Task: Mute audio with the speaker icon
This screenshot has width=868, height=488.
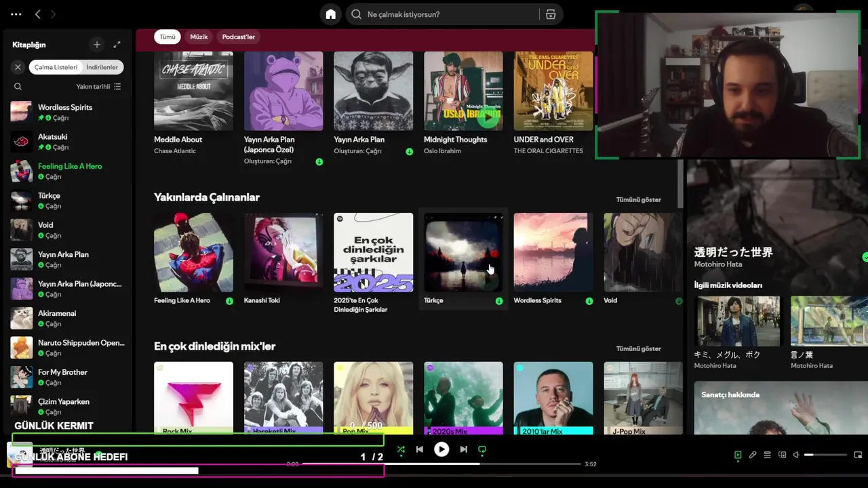Action: pos(796,455)
